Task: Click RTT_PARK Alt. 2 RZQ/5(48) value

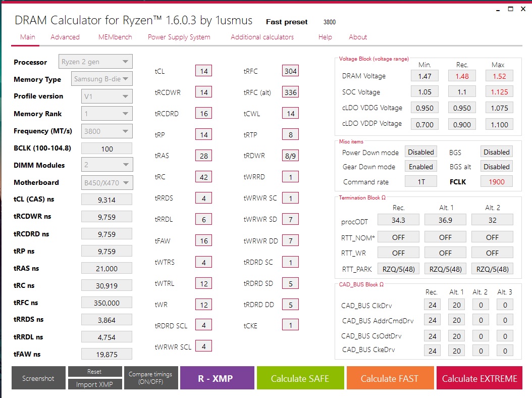Action: [x=492, y=269]
